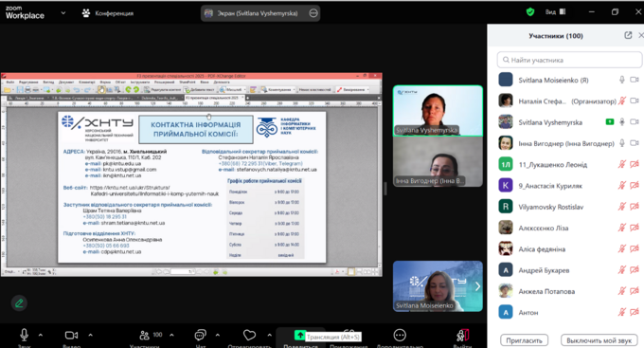Click the green Share screen icon
Screen dimensions: 644x348
pos(300,336)
